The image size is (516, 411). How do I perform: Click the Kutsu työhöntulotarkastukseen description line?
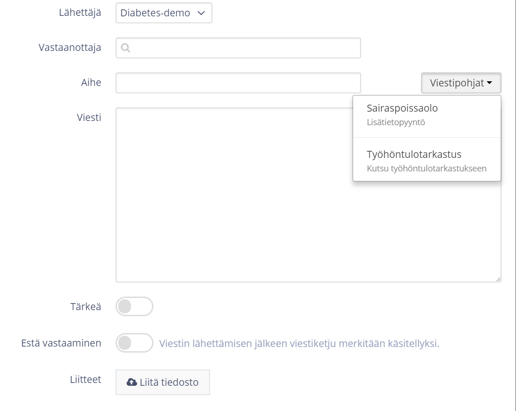pyautogui.click(x=426, y=168)
